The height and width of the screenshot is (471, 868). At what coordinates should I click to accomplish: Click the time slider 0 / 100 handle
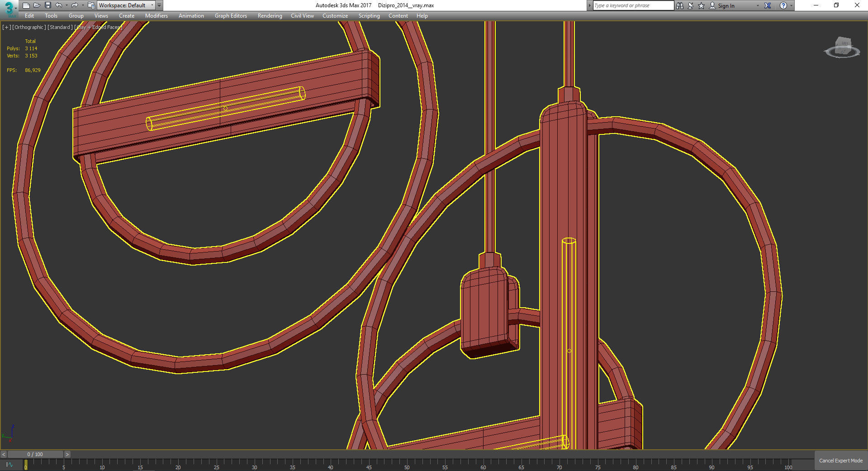click(x=35, y=454)
